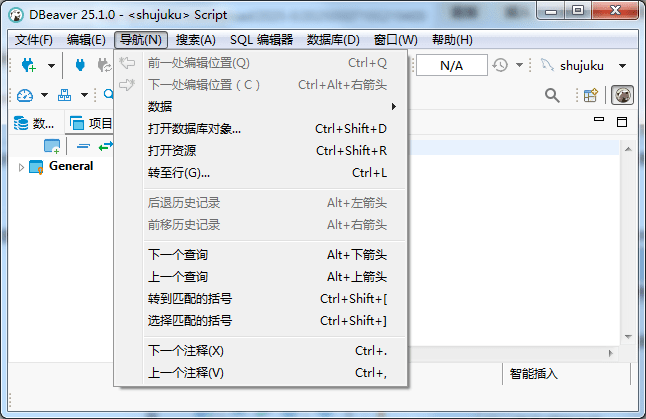Image resolution: width=646 pixels, height=419 pixels.
Task: Maximize the editor panel
Action: point(622,122)
